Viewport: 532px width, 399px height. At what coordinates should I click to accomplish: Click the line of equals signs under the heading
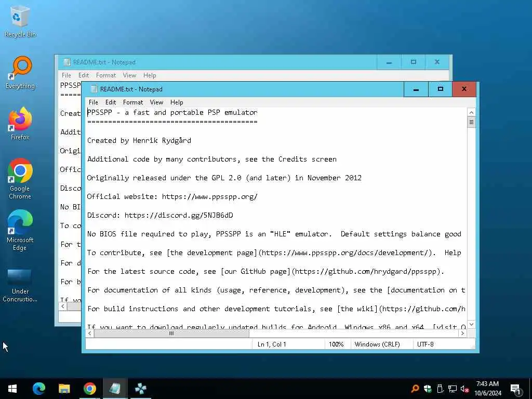pos(172,122)
